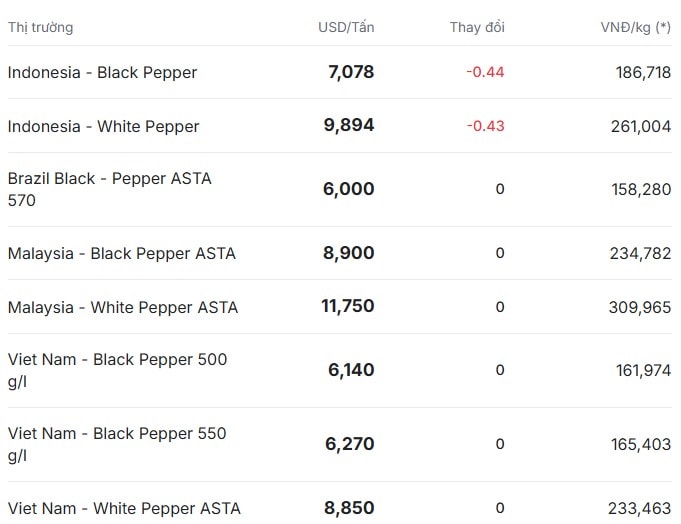
Task: Click the 309,965 VNĐ/kg value
Action: pyautogui.click(x=640, y=307)
